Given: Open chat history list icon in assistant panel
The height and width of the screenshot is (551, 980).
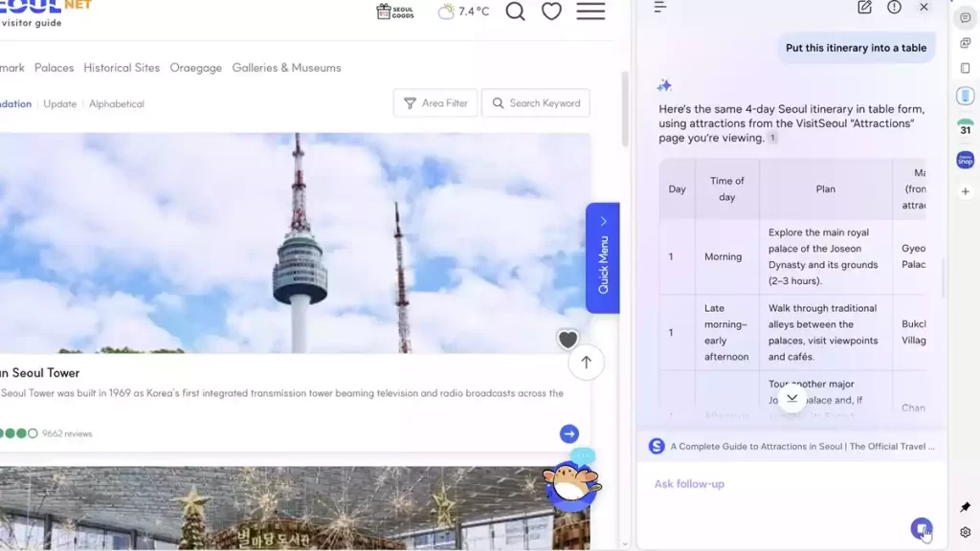Looking at the screenshot, I should (659, 8).
